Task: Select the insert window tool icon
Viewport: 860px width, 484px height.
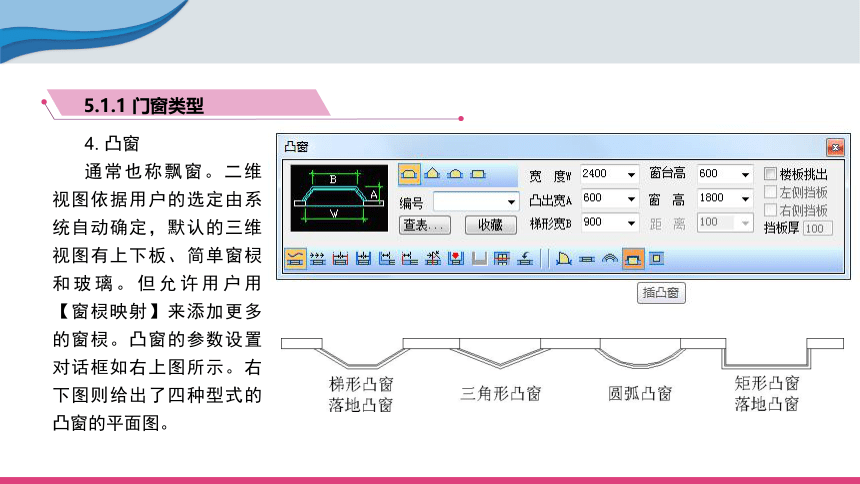Action: click(587, 258)
